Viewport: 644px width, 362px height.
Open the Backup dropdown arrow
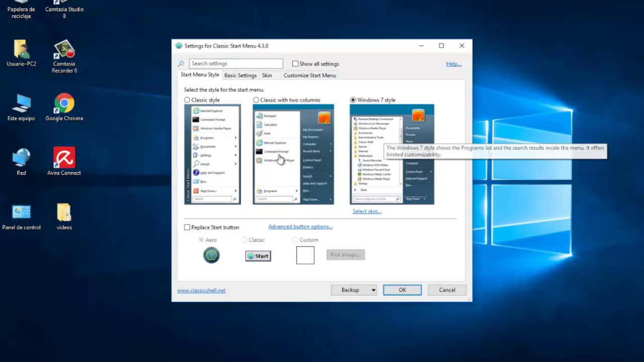click(x=373, y=290)
